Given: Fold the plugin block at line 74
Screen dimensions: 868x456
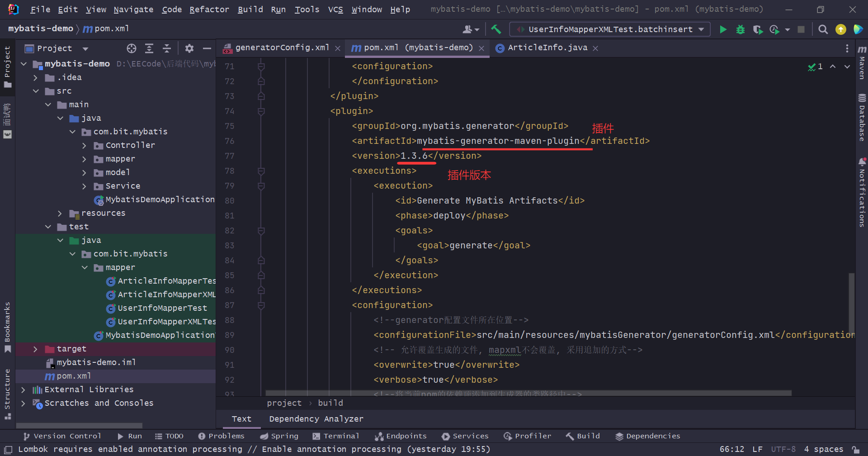Looking at the screenshot, I should click(261, 111).
